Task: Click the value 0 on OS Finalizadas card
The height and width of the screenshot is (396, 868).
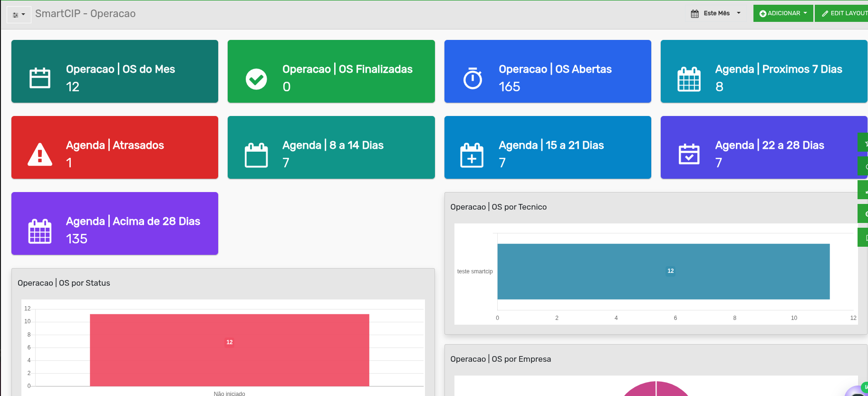Action: [x=287, y=87]
